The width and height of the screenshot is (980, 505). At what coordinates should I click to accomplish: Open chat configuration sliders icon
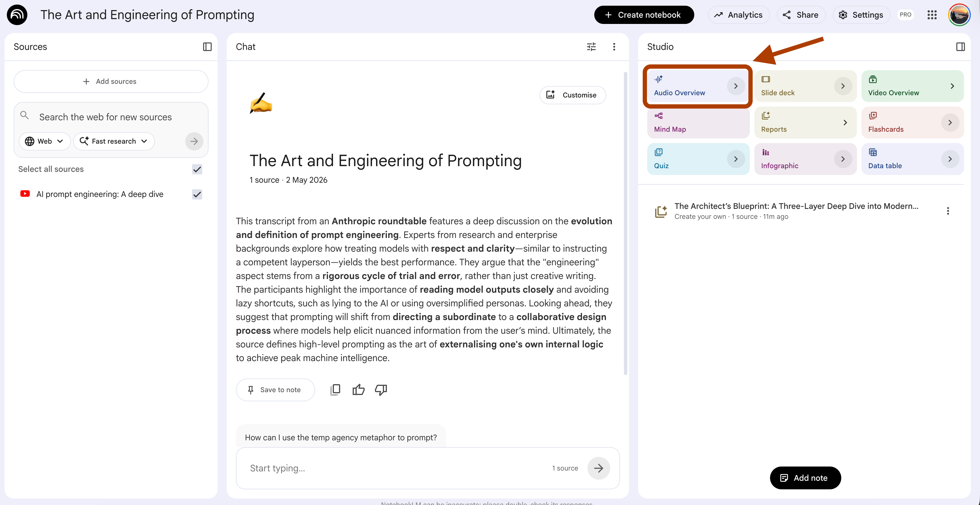pyautogui.click(x=591, y=47)
